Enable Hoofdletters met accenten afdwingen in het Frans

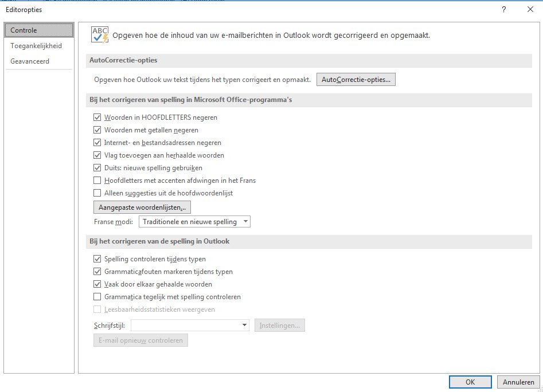(x=97, y=181)
